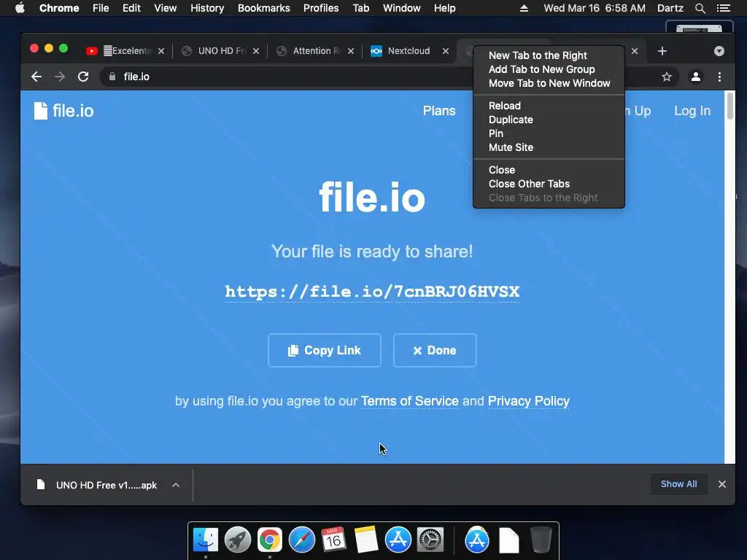Expand the download item options chevron
Image resolution: width=747 pixels, height=560 pixels.
tap(176, 485)
